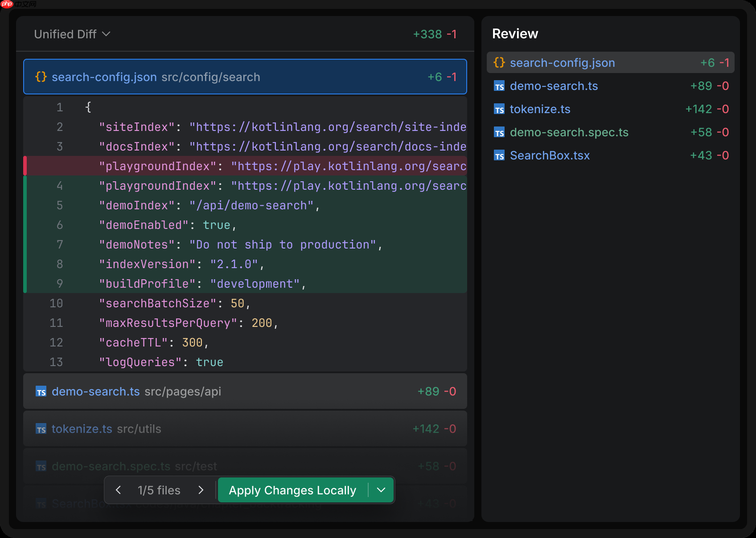Go back a file using the left arrow
Viewport: 756px width, 538px height.
118,490
